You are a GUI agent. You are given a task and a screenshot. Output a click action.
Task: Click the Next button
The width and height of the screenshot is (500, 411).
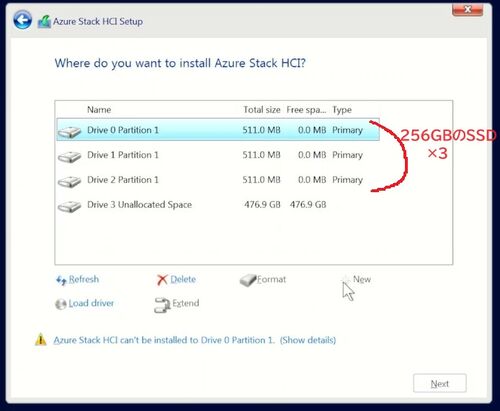pyautogui.click(x=440, y=383)
